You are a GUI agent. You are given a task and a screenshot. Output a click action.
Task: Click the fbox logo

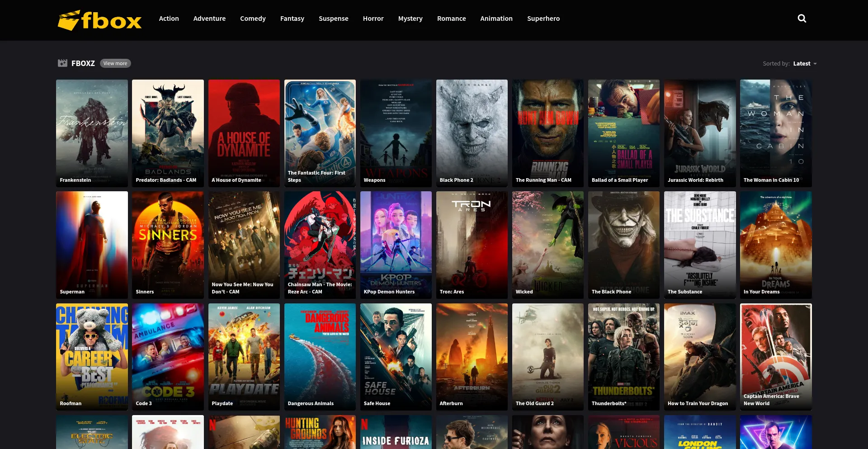coord(100,20)
